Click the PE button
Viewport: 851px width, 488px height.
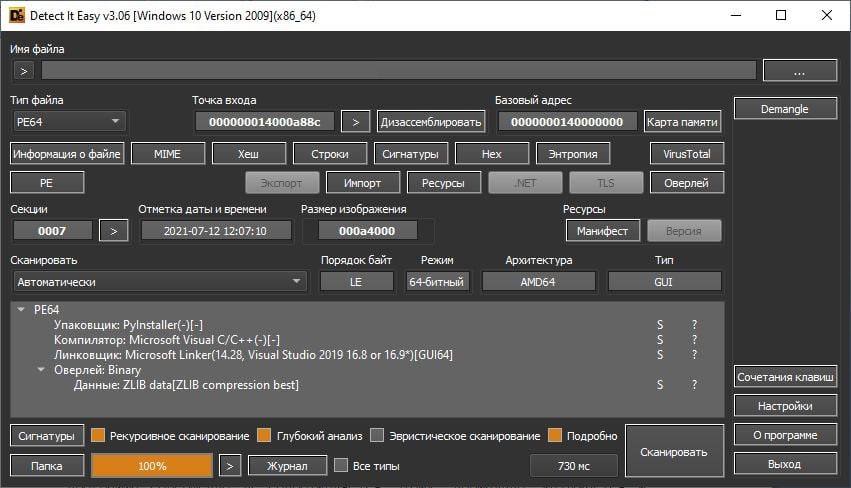coord(47,183)
